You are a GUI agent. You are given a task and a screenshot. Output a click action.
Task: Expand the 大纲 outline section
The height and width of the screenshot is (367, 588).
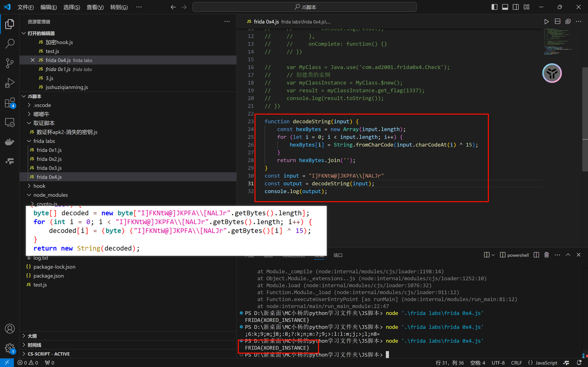pos(32,336)
